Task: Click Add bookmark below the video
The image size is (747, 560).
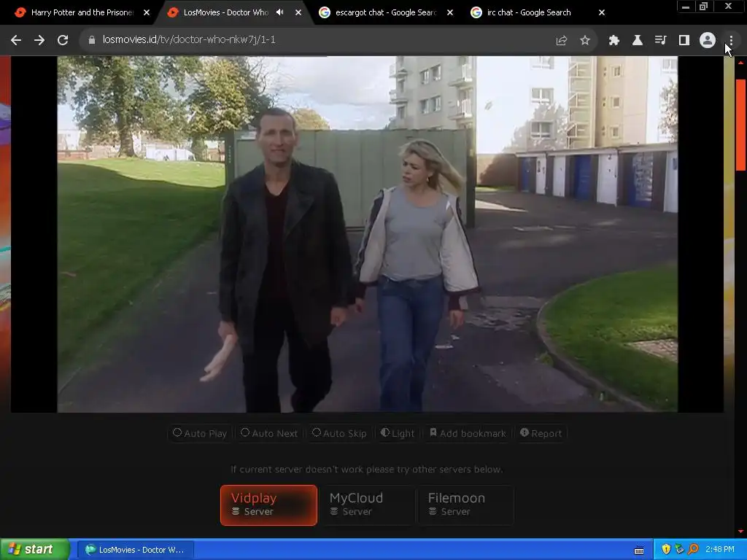Action: [468, 433]
